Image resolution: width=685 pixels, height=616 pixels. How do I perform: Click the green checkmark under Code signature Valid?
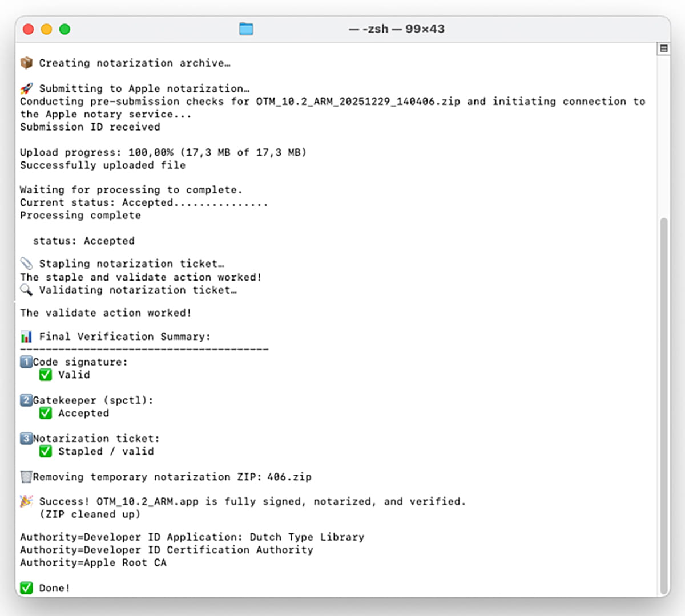pos(46,374)
